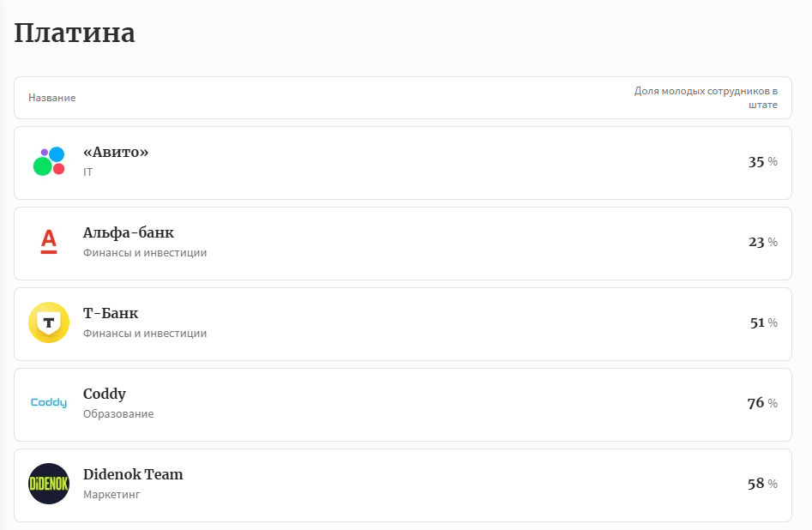
Task: Click the Доля молодых сотрудников column header
Action: pyautogui.click(x=706, y=98)
